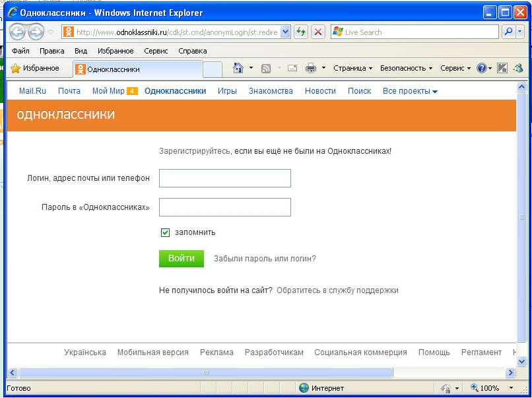Viewport: 532px width, 398px height.
Task: Open the recent pages dropdown beside Forward
Action: (x=51, y=32)
